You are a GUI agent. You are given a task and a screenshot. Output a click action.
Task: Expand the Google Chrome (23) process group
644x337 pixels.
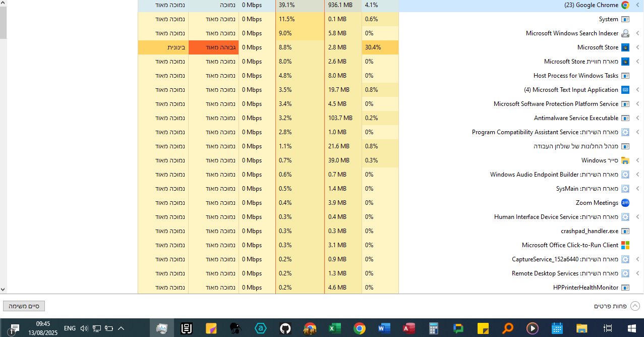637,5
